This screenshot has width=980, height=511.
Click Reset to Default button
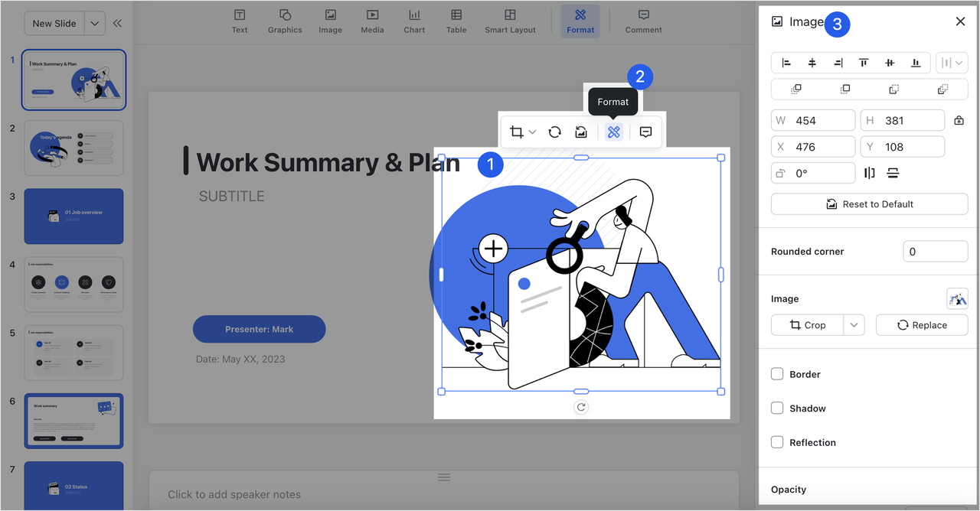869,204
